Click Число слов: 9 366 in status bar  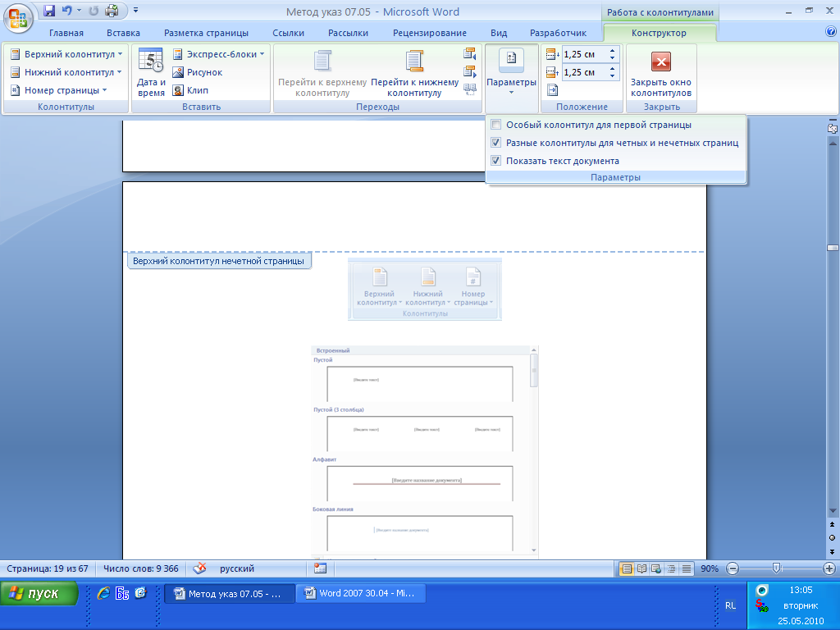141,568
